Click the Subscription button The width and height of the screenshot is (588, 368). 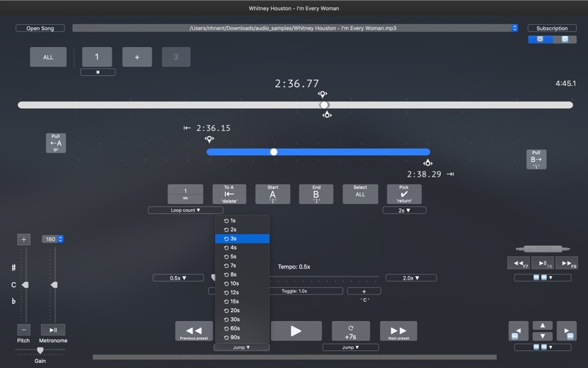point(551,29)
